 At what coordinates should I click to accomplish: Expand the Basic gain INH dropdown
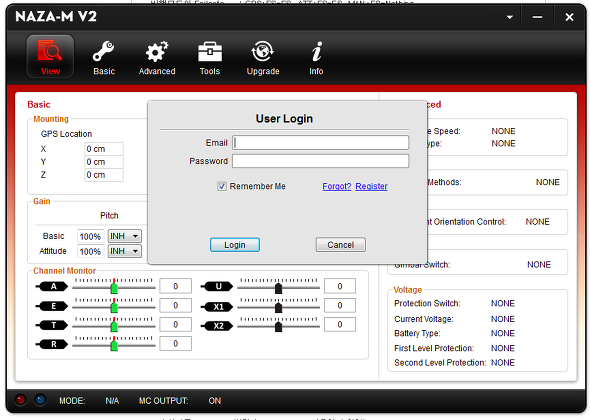125,236
